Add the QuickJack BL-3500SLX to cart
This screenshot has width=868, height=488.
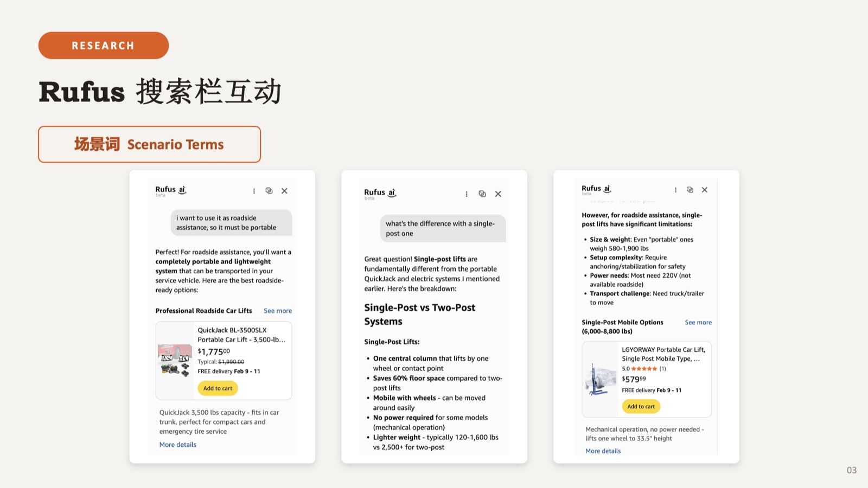pyautogui.click(x=218, y=388)
